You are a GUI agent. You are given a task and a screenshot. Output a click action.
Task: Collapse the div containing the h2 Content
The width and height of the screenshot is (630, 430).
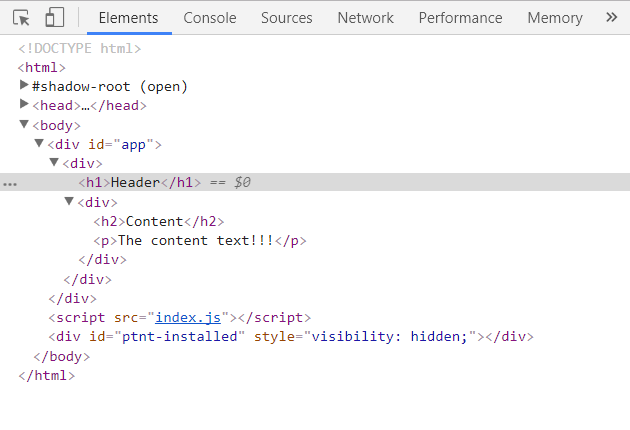(69, 201)
